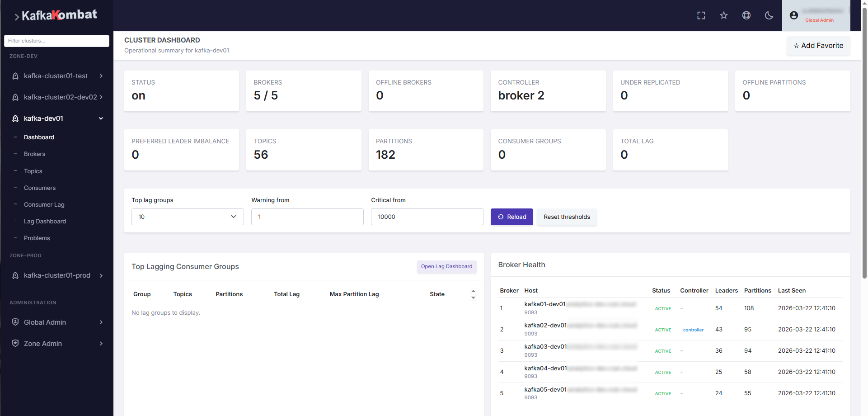This screenshot has height=416, width=868.
Task: Open the Topics page from the sidebar
Action: 33,171
